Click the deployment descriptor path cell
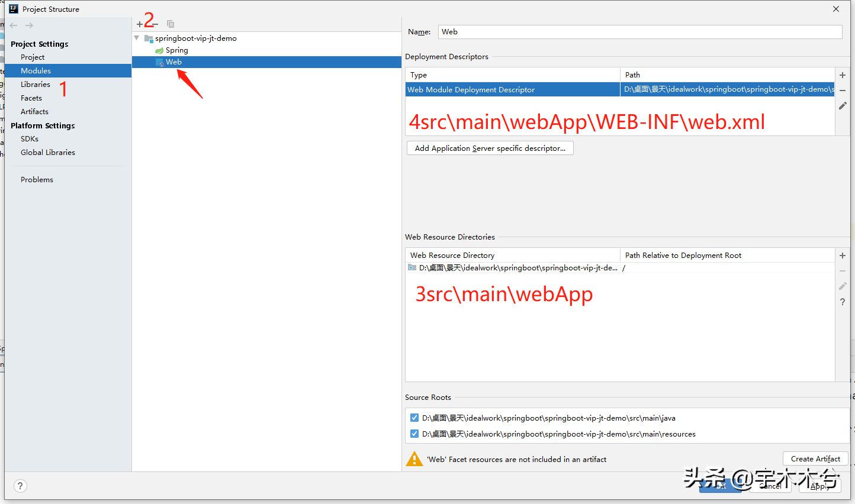 click(x=727, y=89)
